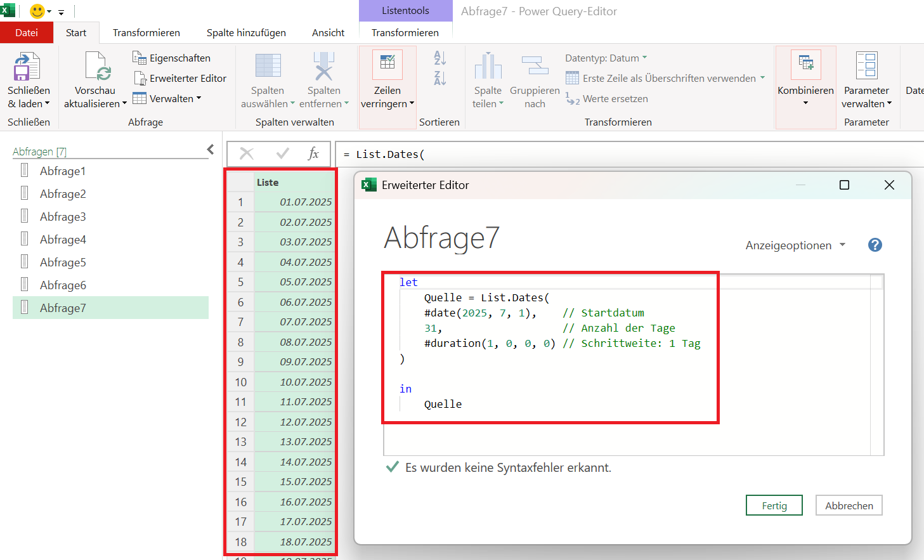Click the Excel icon in Erweiterter Editor title
The width and height of the screenshot is (924, 560).
click(x=368, y=185)
